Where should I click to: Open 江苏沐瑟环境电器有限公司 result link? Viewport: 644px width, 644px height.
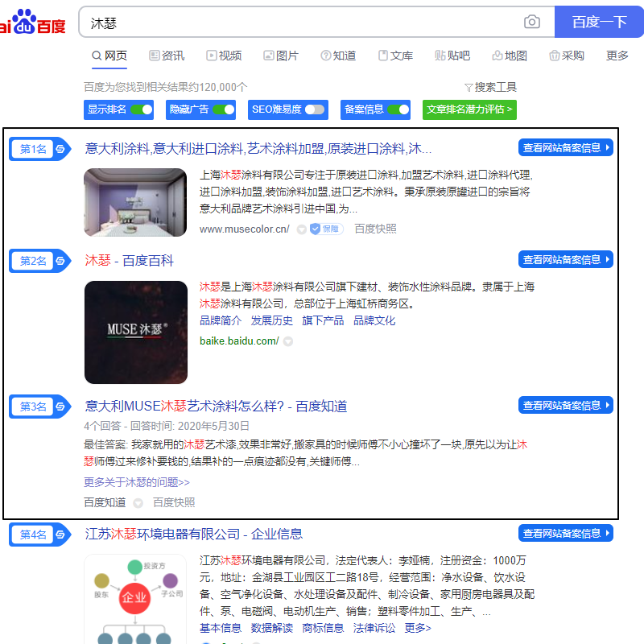tap(193, 534)
